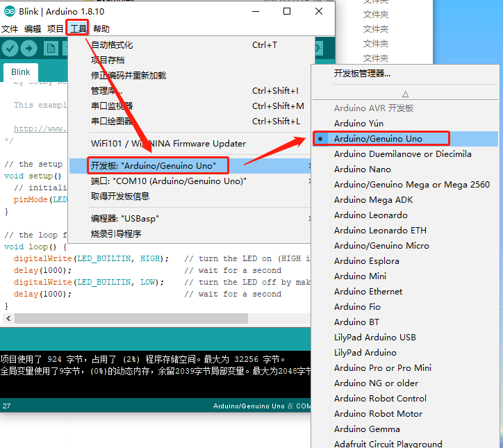
Task: Select Arduino/Genuino Uno board
Action: pyautogui.click(x=406, y=139)
